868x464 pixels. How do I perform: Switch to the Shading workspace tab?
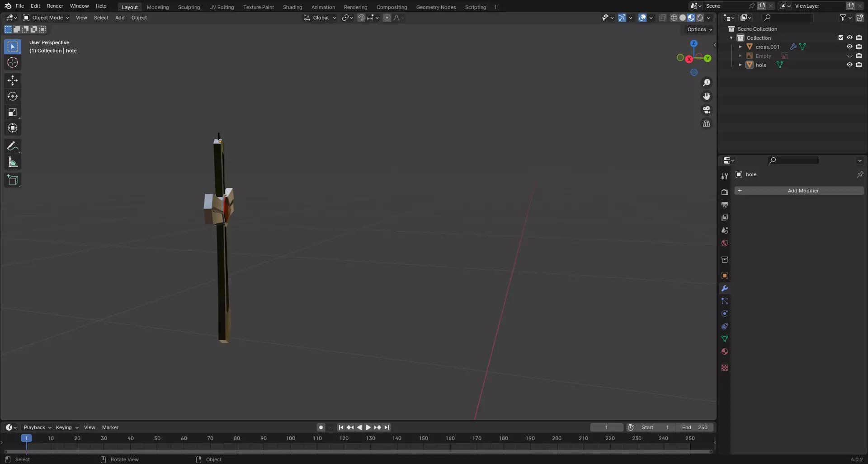coord(292,7)
